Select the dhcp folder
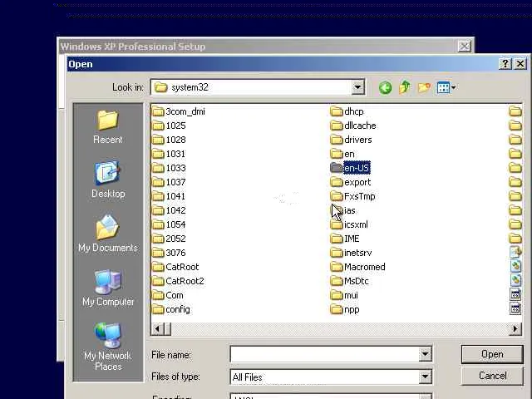 tap(347, 111)
